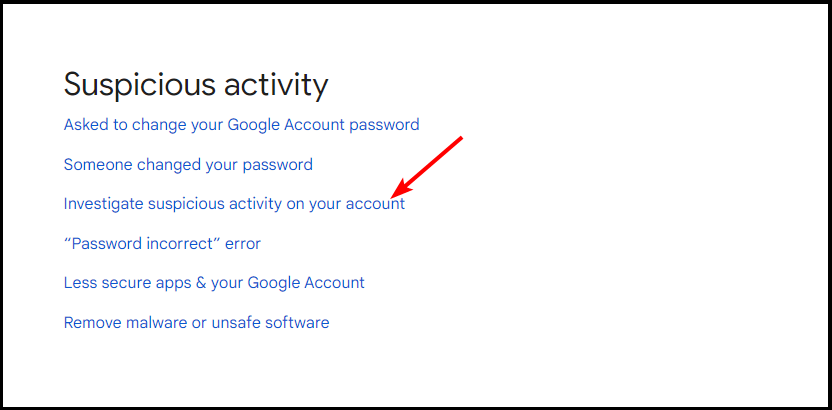Viewport: 832px width, 410px height.
Task: Click the link beginning with "Less secure"
Action: tap(214, 283)
